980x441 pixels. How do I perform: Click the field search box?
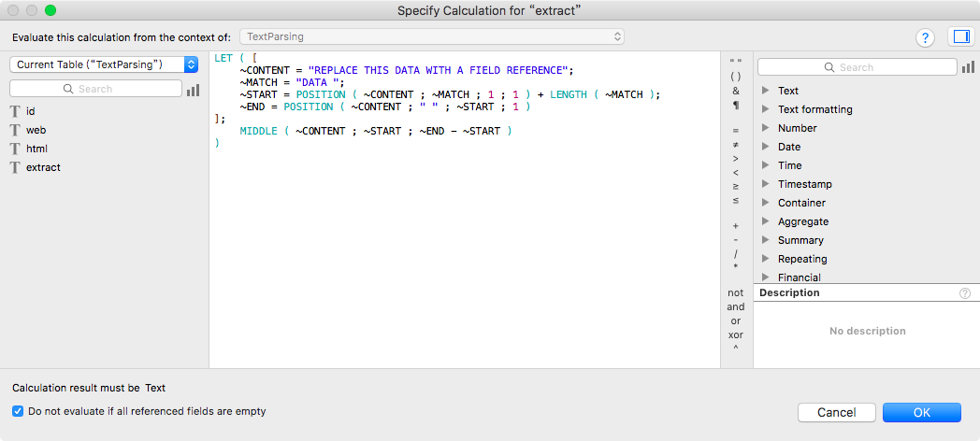95,90
